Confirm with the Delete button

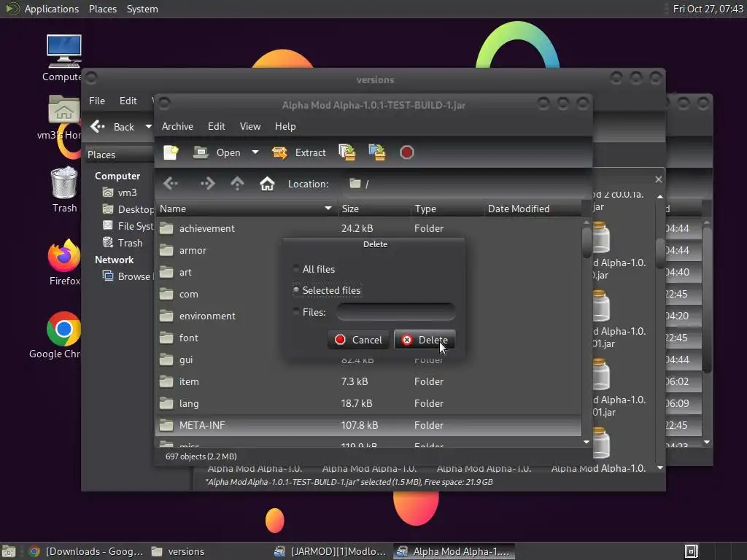click(425, 340)
